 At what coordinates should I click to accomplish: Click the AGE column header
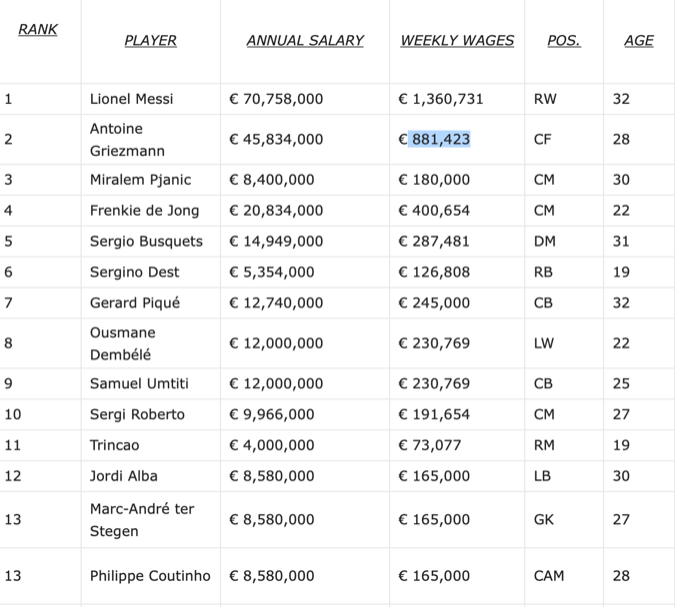point(638,41)
